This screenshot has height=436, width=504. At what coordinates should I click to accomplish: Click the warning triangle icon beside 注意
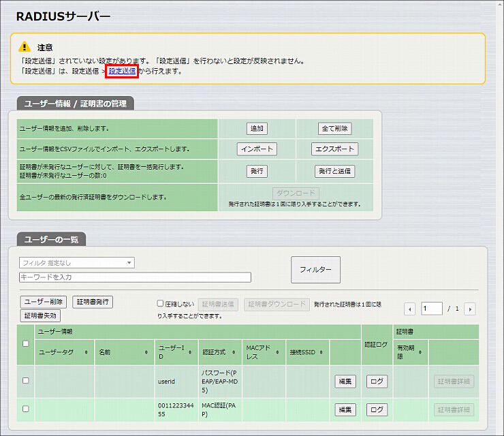point(25,47)
